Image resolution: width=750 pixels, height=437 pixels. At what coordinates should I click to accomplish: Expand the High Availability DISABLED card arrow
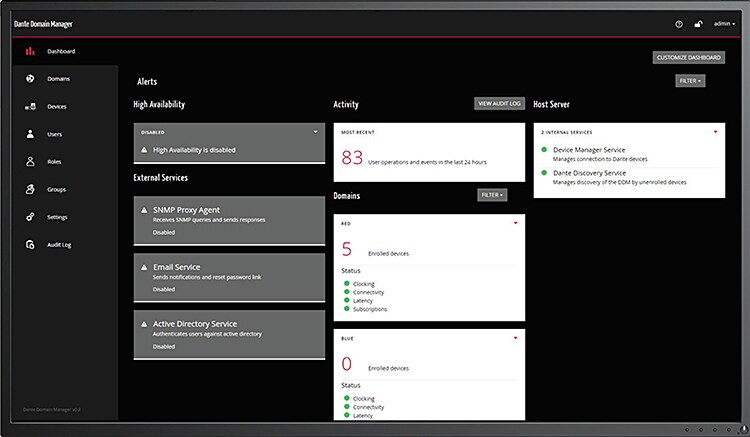[x=315, y=131]
